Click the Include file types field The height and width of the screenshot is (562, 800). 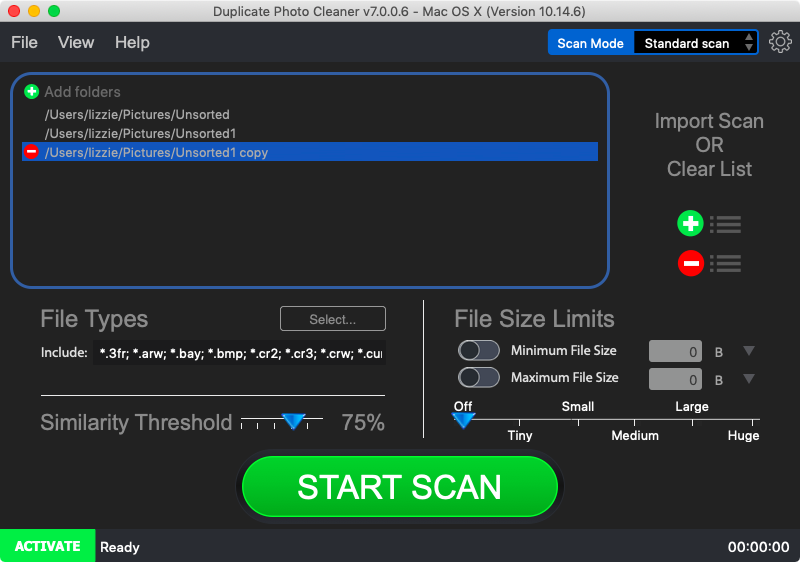pos(239,352)
